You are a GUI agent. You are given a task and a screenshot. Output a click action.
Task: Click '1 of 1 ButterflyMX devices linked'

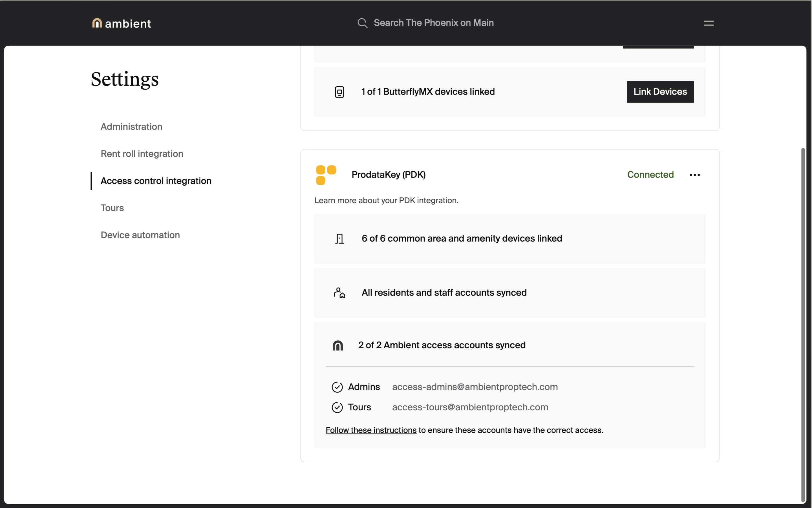(428, 92)
